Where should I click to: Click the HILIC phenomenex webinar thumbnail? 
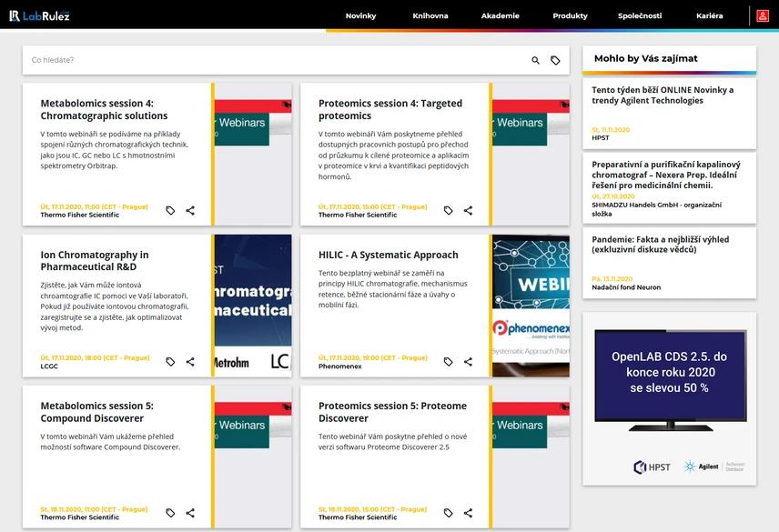coord(531,306)
